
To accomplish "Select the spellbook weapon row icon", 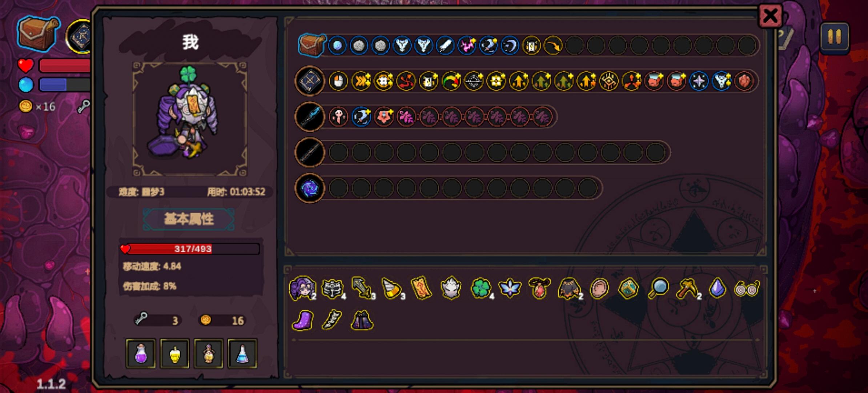I will point(310,81).
